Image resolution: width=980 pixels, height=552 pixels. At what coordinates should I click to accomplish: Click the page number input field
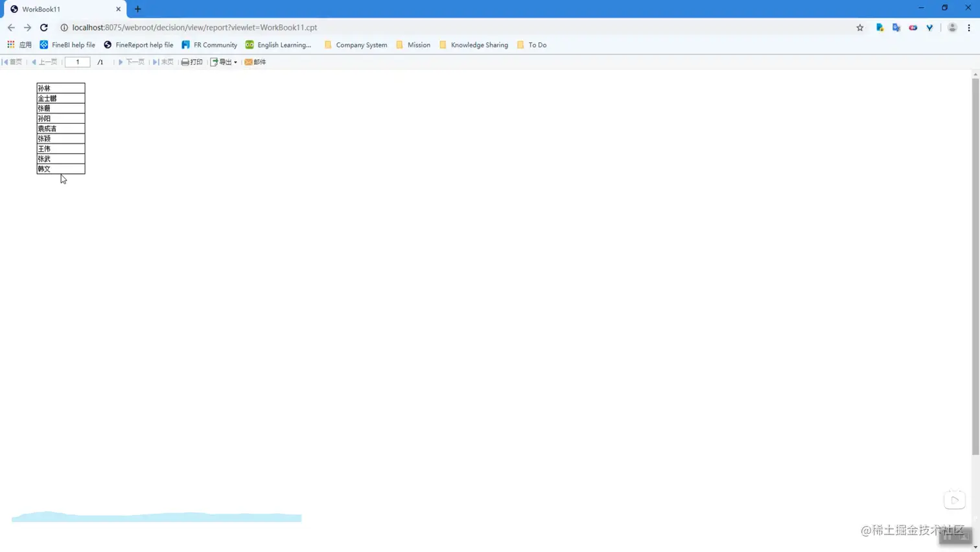[77, 62]
